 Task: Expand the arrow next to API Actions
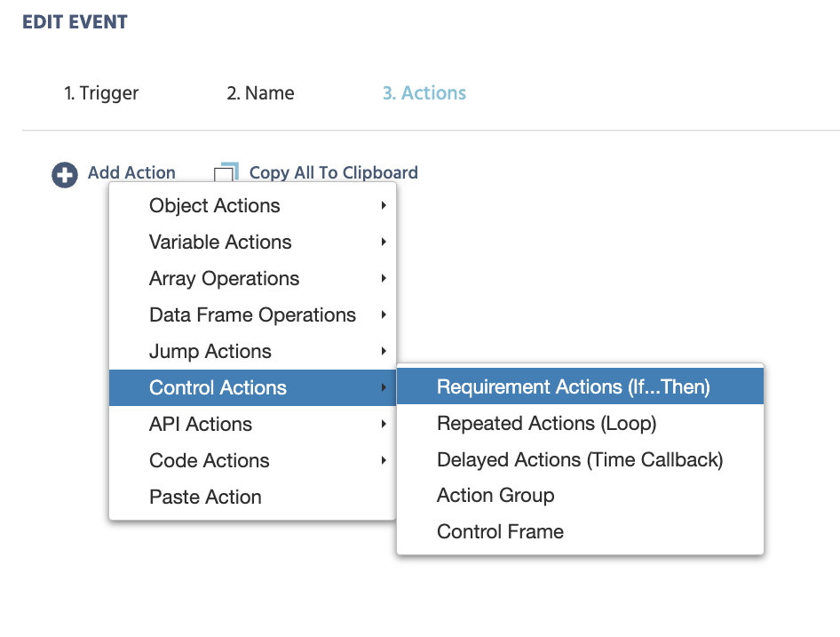coord(384,424)
